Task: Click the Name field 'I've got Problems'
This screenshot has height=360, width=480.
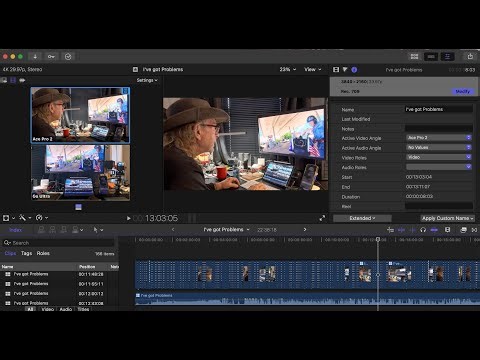Action: (439, 109)
